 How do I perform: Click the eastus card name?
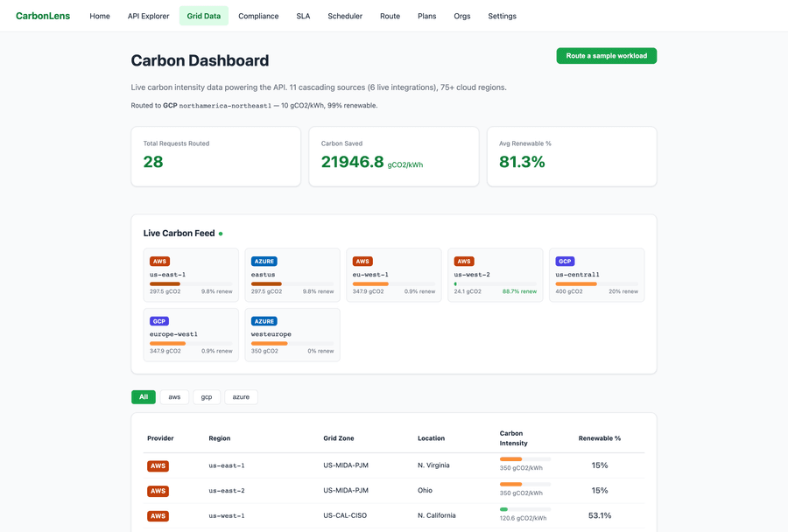(x=264, y=275)
